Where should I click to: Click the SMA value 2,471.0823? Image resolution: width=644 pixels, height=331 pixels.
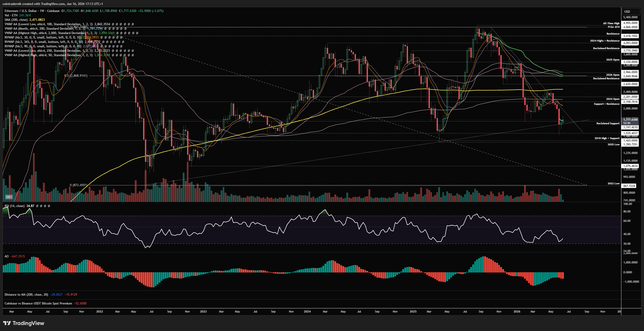(x=37, y=20)
